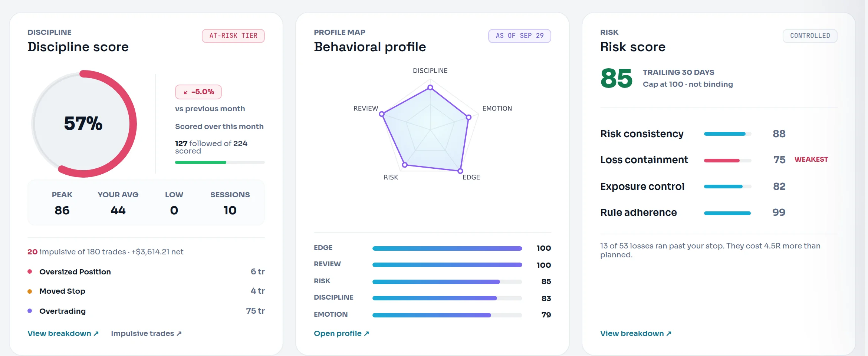Open Impulsive trades link

click(146, 333)
